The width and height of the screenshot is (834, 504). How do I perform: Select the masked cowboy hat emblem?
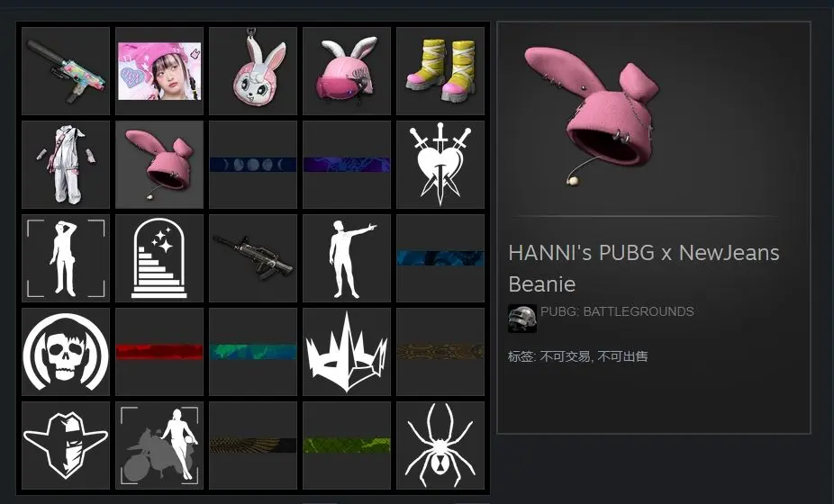[x=66, y=445]
